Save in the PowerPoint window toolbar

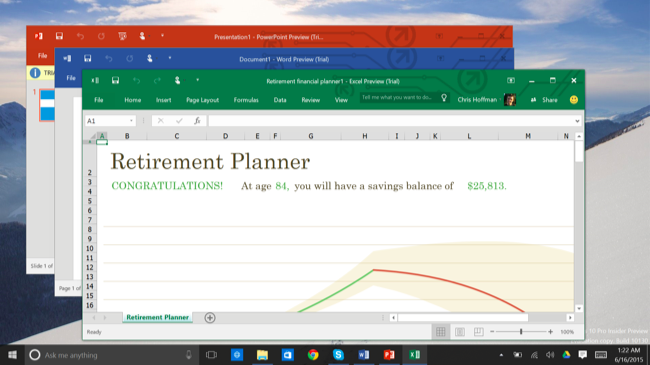click(x=59, y=36)
